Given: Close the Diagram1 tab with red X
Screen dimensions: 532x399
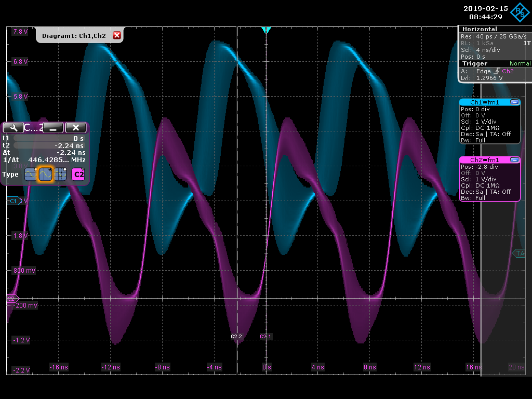Looking at the screenshot, I should (117, 35).
